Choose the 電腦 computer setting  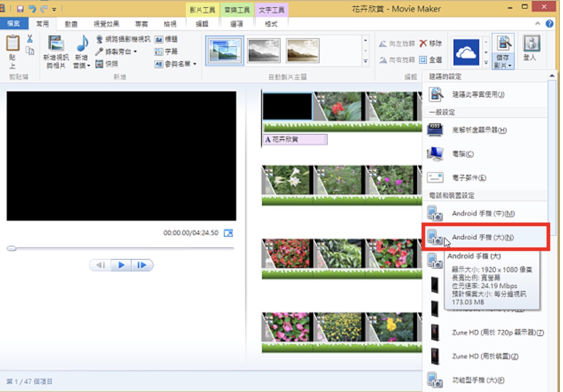click(485, 154)
